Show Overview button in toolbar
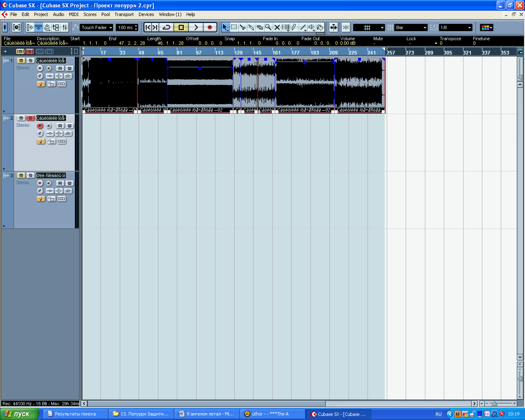This screenshot has height=420, width=525. point(47,27)
